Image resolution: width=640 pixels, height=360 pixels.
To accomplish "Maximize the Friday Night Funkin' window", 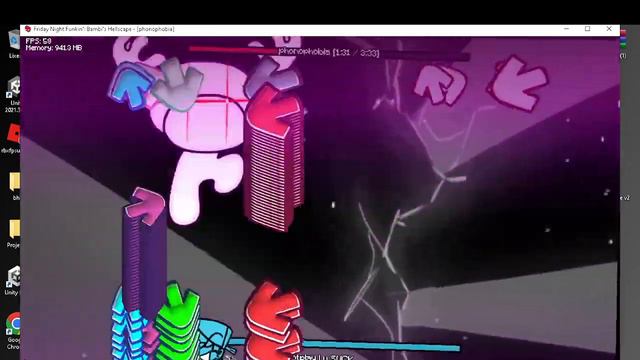I will click(587, 29).
